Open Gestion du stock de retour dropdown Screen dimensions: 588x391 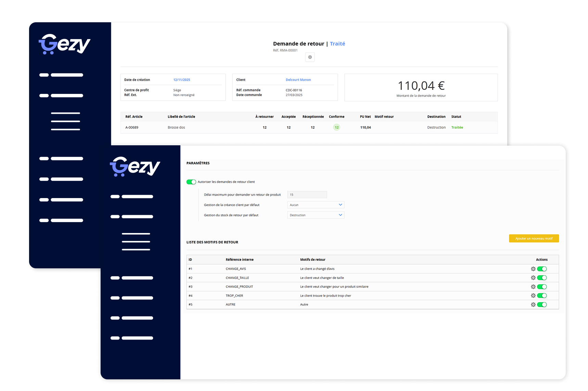pos(316,215)
